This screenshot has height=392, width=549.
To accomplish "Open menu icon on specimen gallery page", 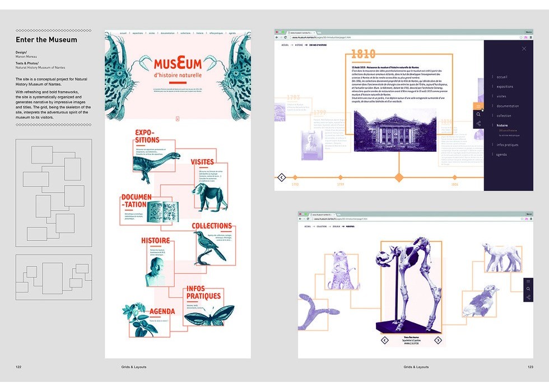I will (x=528, y=281).
